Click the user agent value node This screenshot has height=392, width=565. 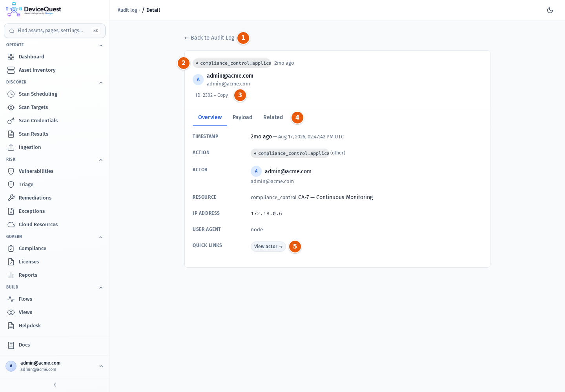coord(257,230)
